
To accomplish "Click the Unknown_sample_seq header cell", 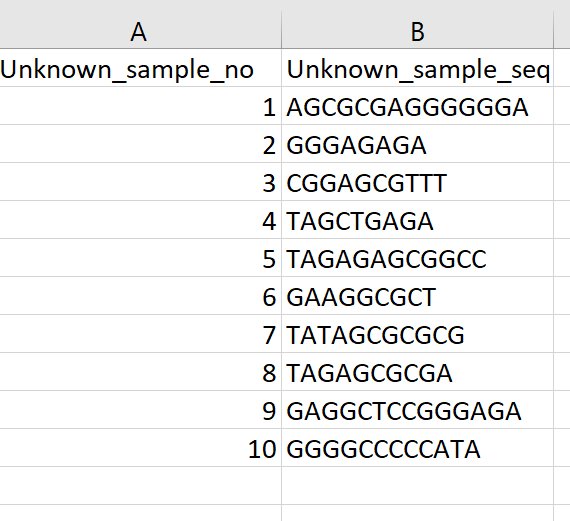I will point(417,68).
